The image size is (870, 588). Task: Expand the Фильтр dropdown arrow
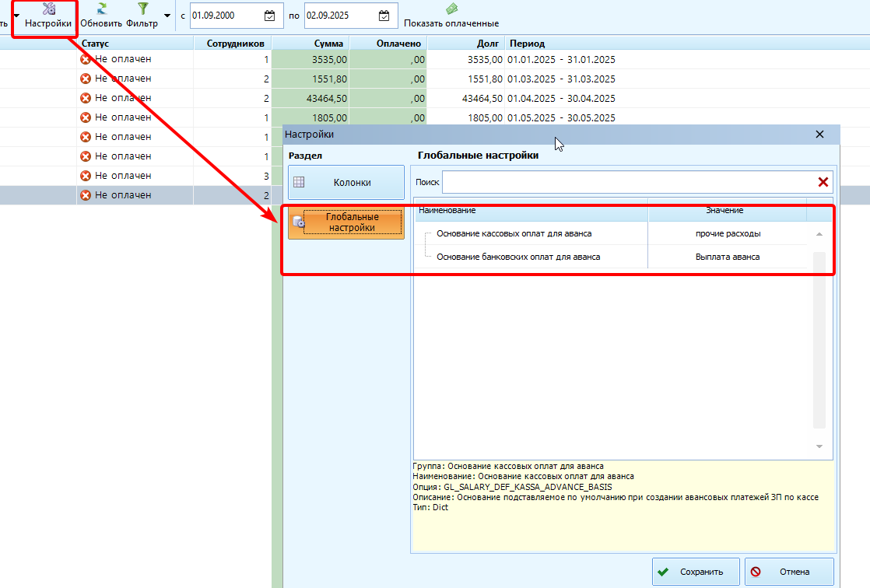[x=167, y=16]
